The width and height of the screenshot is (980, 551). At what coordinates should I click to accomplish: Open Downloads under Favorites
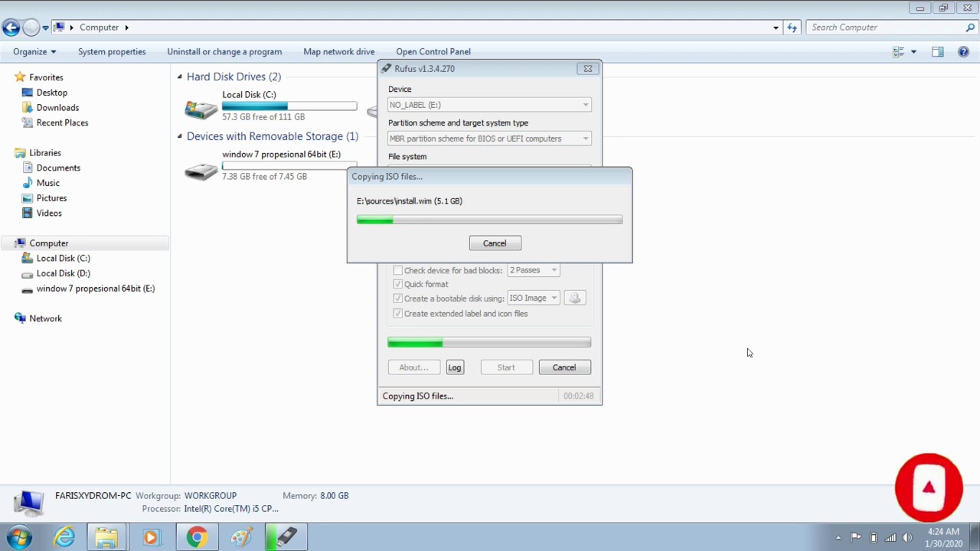[57, 108]
